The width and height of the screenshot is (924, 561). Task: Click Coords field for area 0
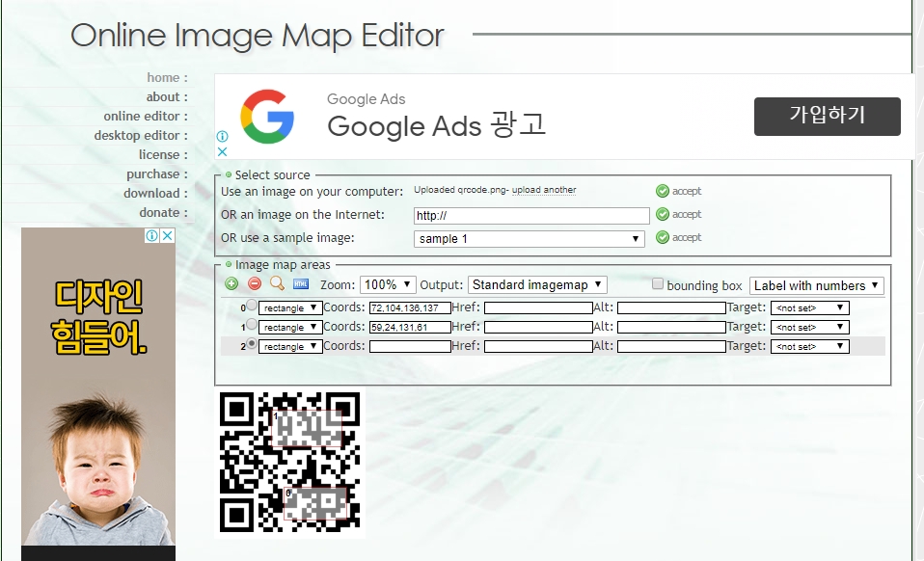410,307
